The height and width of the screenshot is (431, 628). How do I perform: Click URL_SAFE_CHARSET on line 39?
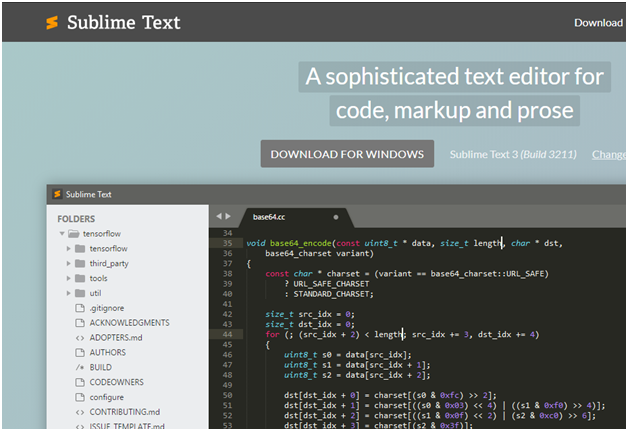coord(331,284)
